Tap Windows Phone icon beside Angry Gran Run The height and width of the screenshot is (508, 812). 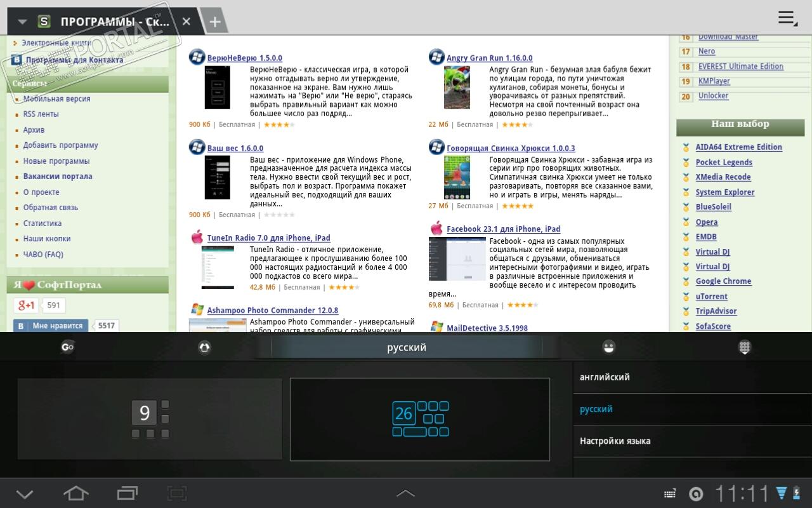(x=436, y=57)
